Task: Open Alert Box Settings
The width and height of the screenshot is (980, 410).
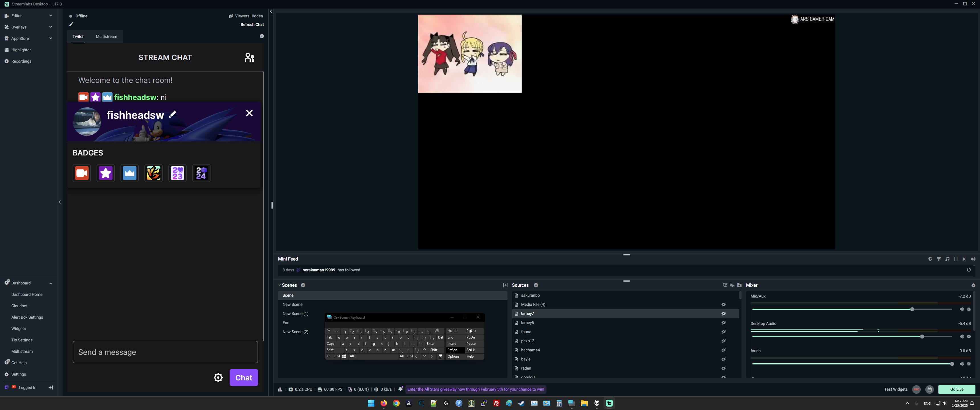Action: tap(27, 317)
